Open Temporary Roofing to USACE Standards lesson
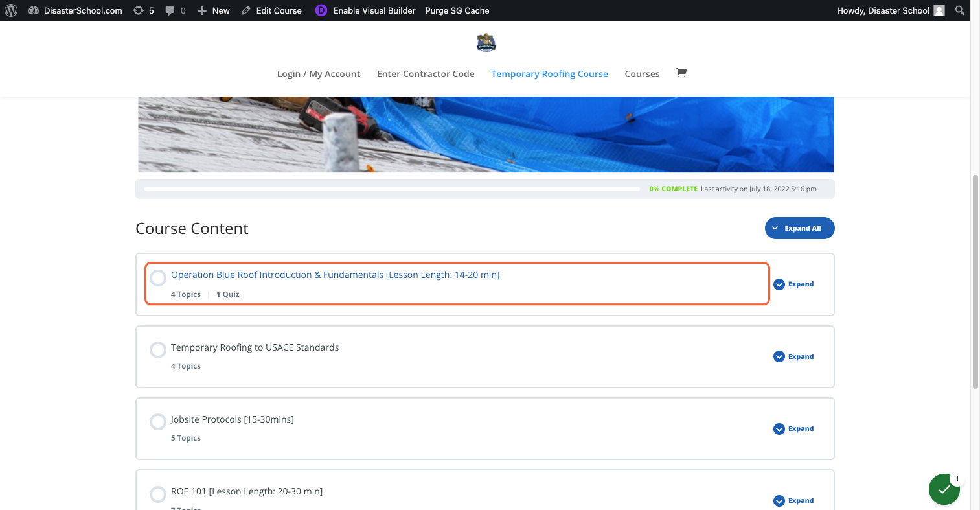The height and width of the screenshot is (510, 980). [x=255, y=347]
